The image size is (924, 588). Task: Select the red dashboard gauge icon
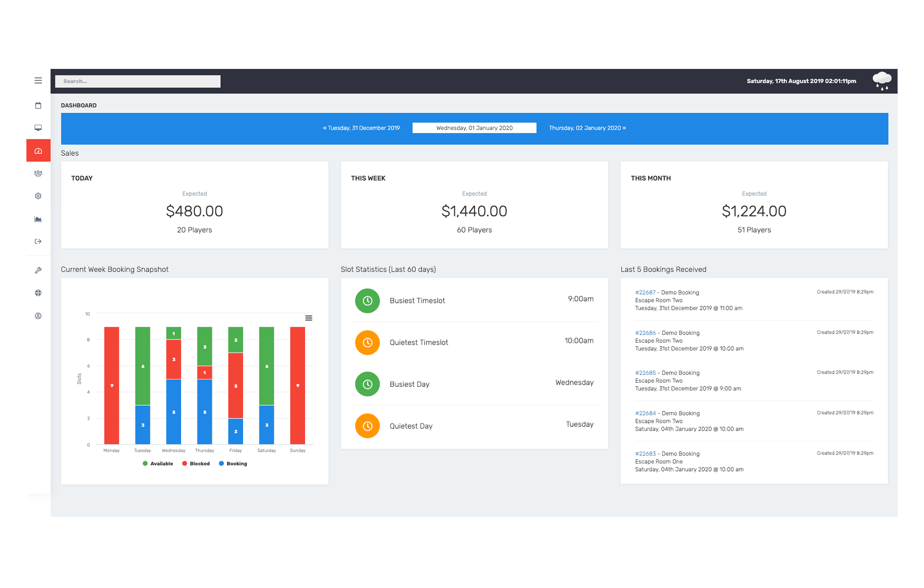pyautogui.click(x=38, y=151)
